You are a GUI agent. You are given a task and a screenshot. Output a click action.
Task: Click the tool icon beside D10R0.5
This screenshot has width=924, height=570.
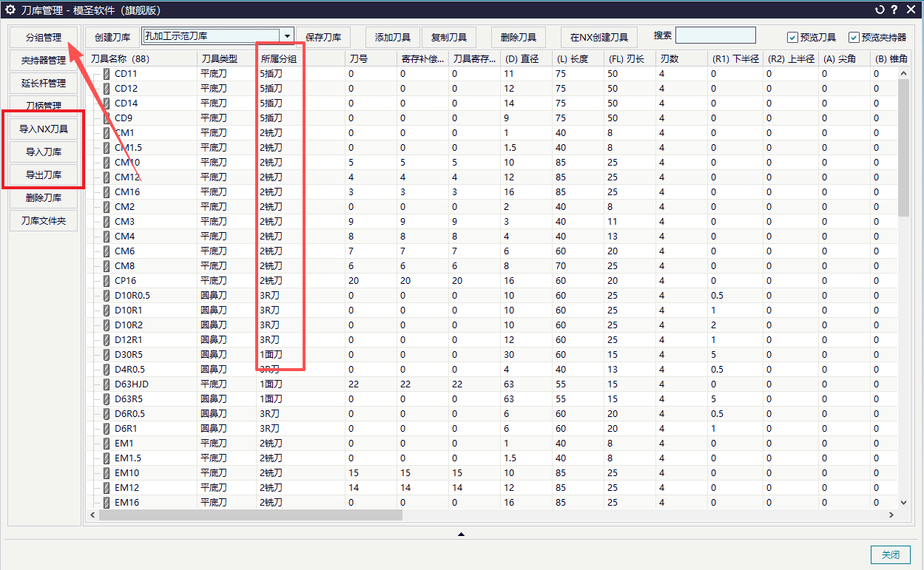pos(106,296)
